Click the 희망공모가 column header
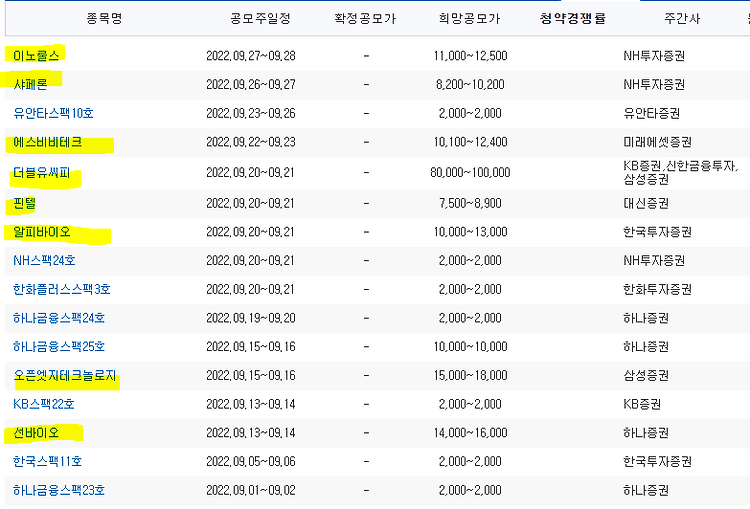Screen dimensions: 750x509 pyautogui.click(x=470, y=19)
